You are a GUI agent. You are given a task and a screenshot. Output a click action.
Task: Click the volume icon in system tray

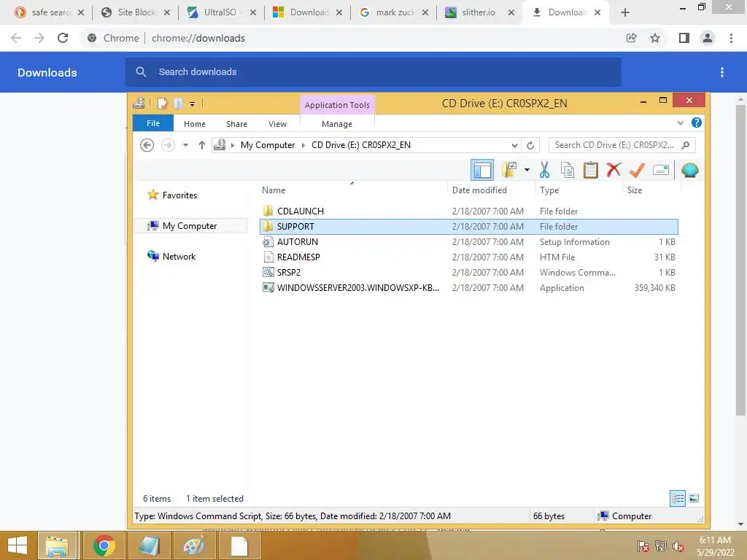[x=678, y=546]
